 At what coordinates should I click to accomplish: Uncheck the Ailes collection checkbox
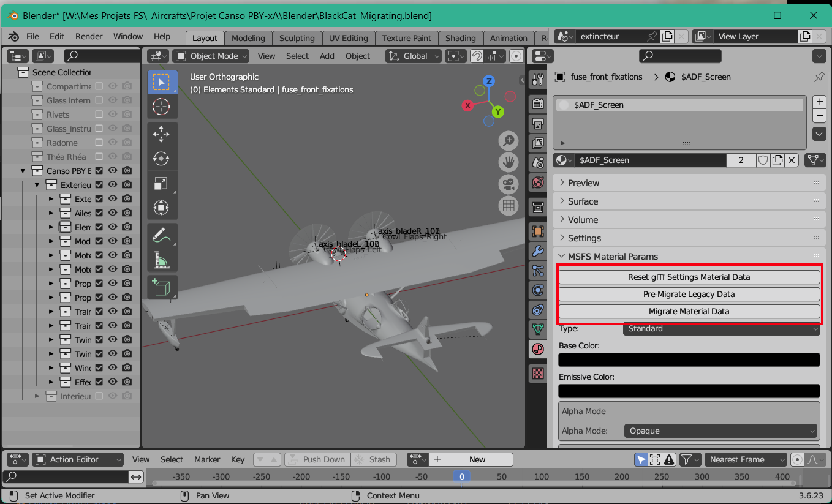(99, 213)
